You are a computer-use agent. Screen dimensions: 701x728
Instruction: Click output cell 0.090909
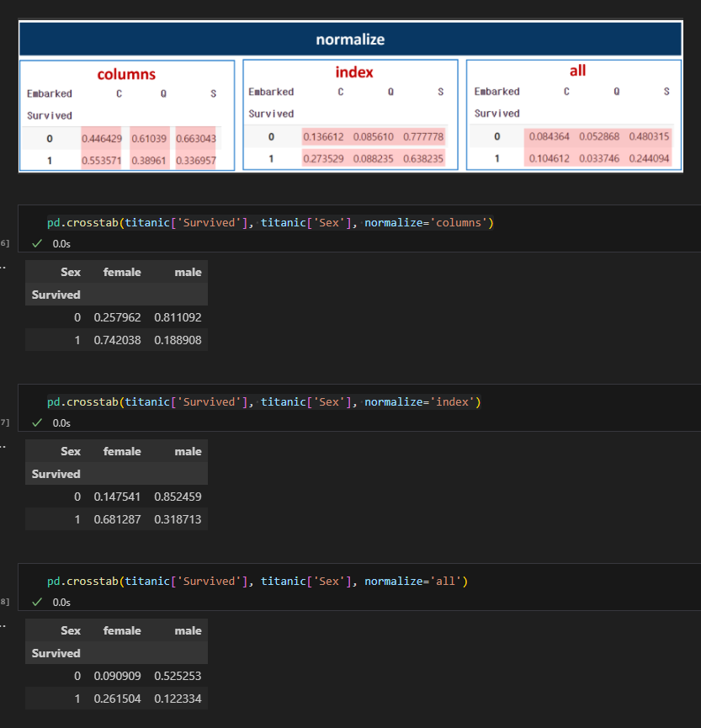(x=118, y=676)
